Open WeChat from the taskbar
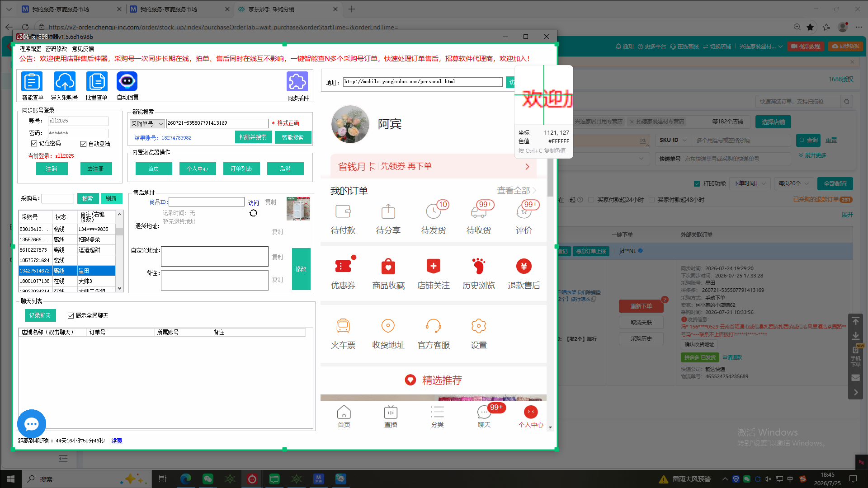This screenshot has width=868, height=488. [208, 479]
